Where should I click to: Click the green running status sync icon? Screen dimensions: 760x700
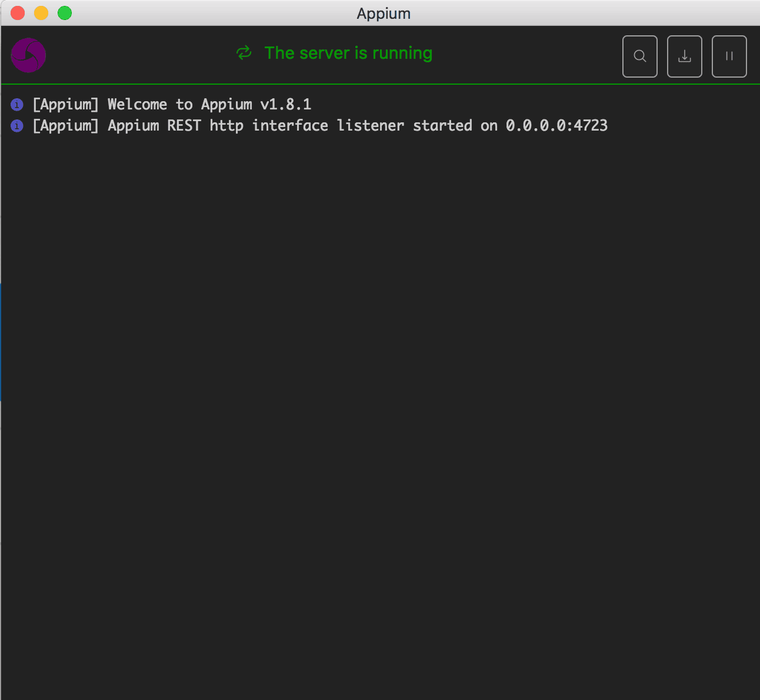point(244,53)
